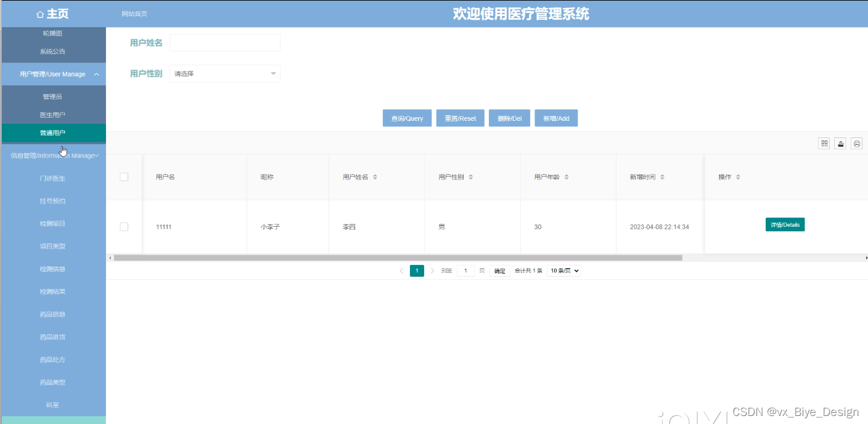Sort table by 用户姓名 arrows
Viewport: 868px width, 424px height.
point(375,177)
